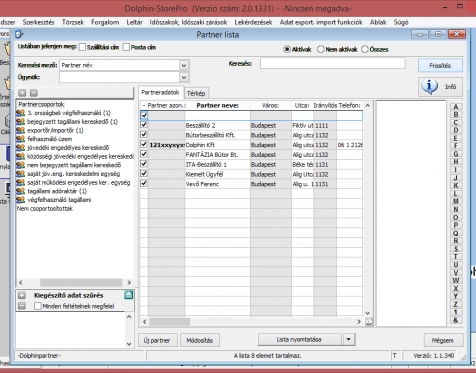The image size is (476, 373).
Task: Sort by Partner neve column header
Action: (x=217, y=106)
